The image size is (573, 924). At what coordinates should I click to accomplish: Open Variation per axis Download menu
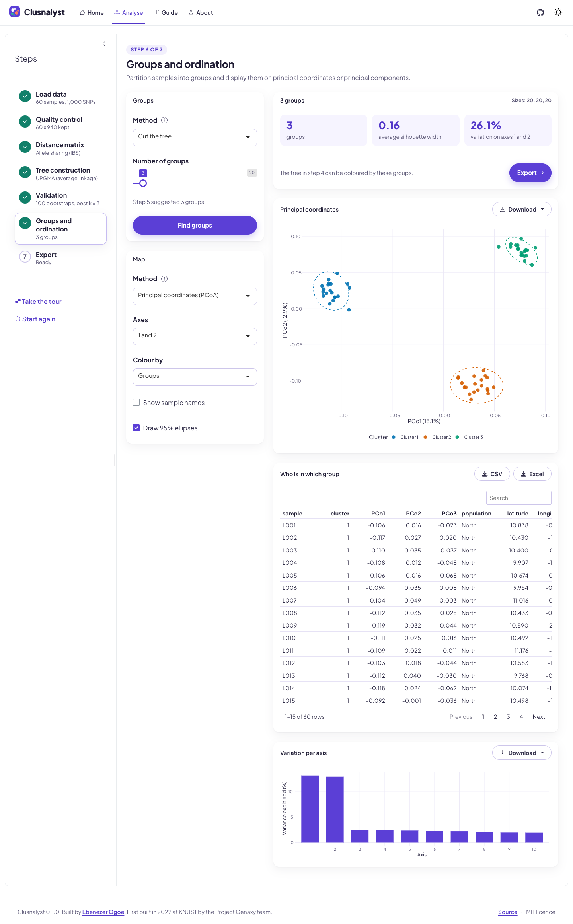point(522,753)
